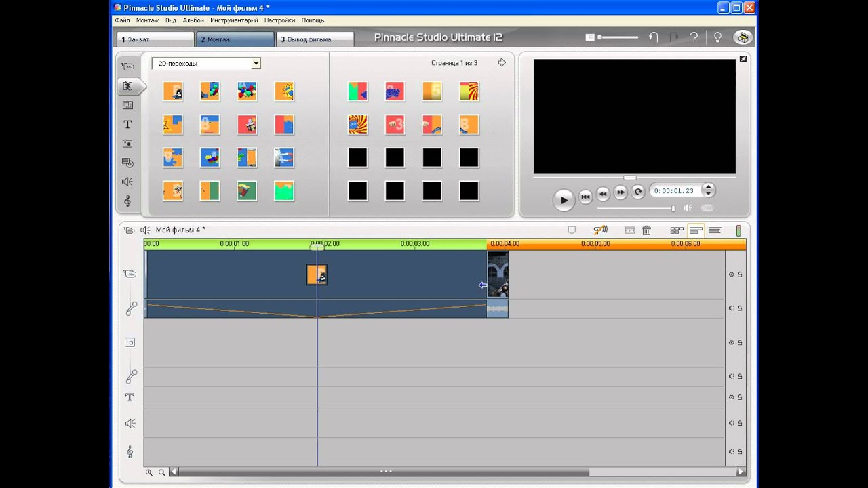Click video track camera icon in timeline
Viewport: 868px width, 488px height.
pos(130,274)
